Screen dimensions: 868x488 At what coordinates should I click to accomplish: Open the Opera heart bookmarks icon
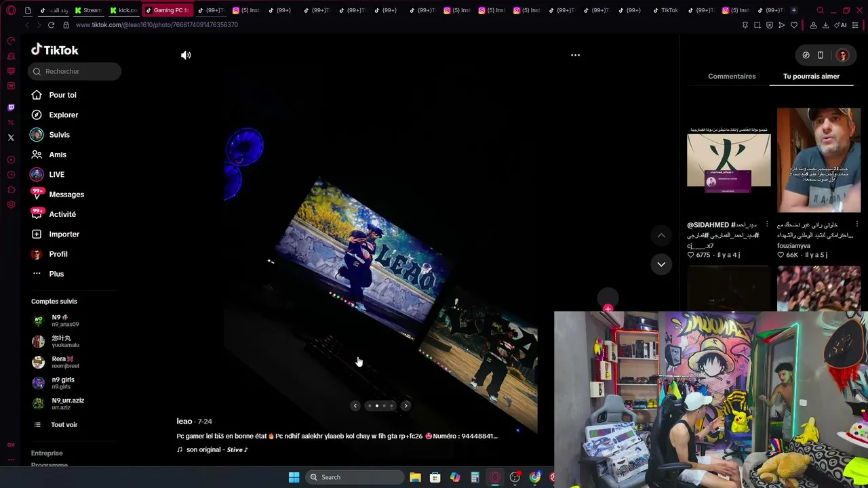point(794,25)
